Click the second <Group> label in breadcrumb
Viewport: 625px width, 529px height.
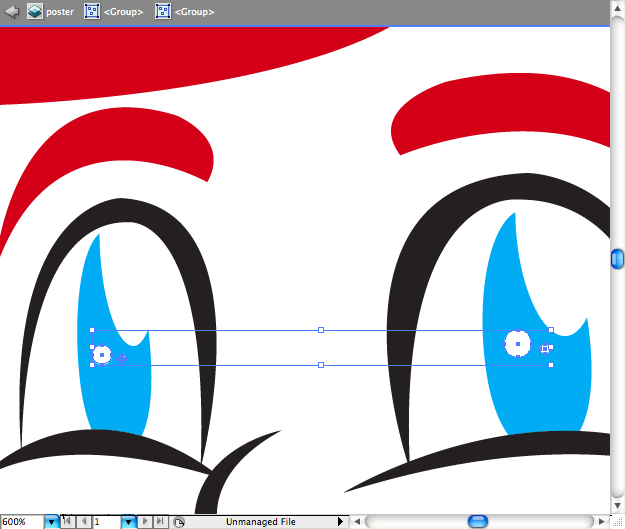pos(195,12)
